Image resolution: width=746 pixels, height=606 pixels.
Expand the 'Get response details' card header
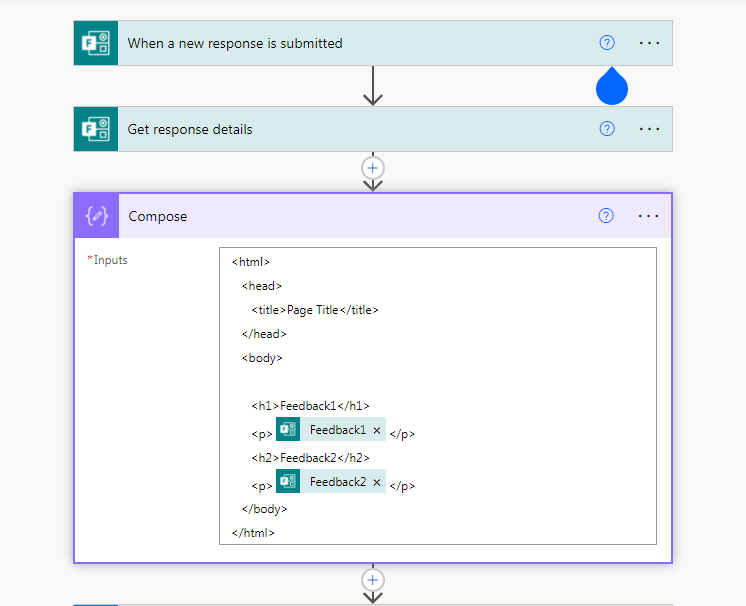[x=373, y=129]
